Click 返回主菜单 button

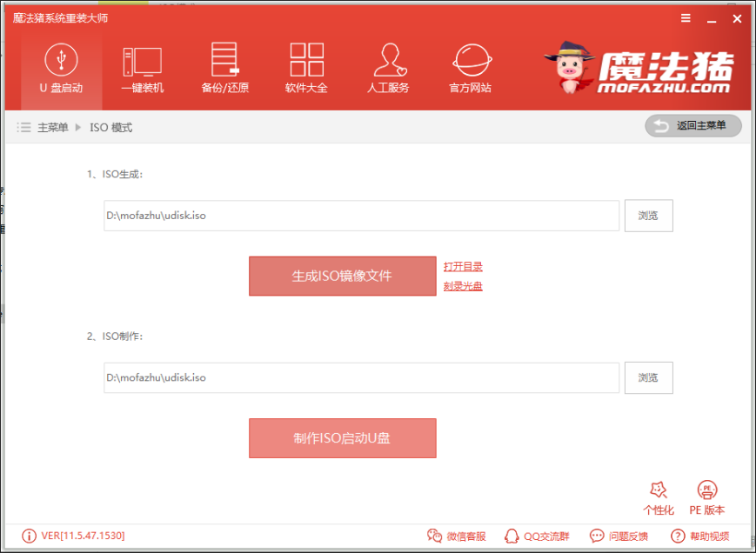tap(693, 126)
